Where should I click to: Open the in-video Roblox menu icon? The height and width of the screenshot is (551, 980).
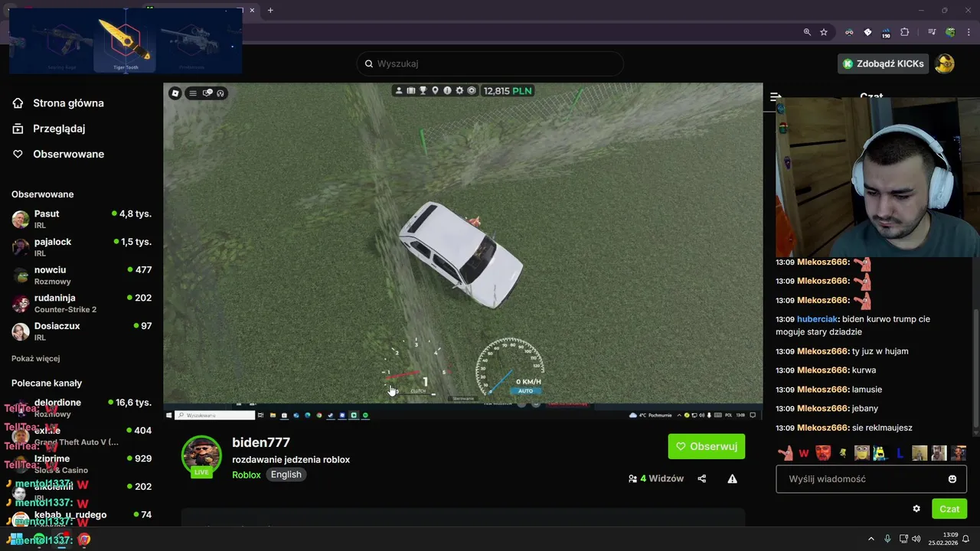point(193,93)
